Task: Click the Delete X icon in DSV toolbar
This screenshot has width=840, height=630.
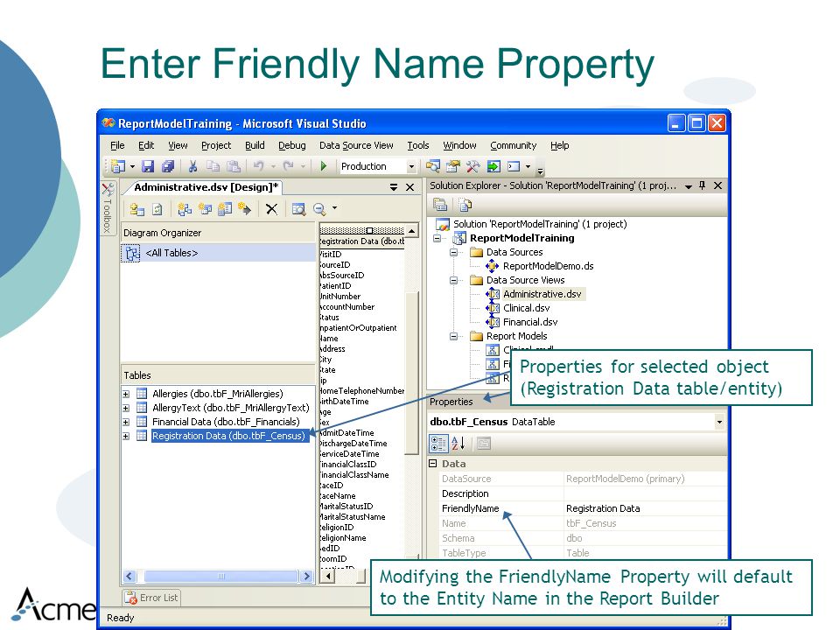Action: click(271, 209)
